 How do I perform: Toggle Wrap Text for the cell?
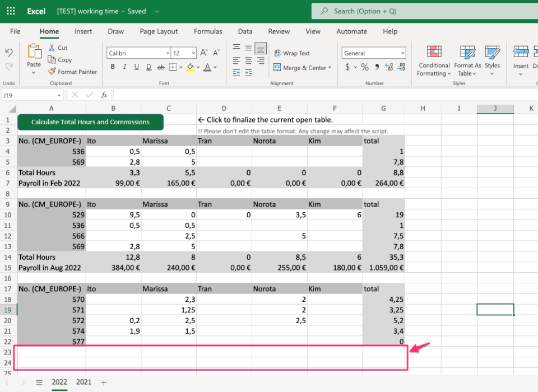pos(291,53)
